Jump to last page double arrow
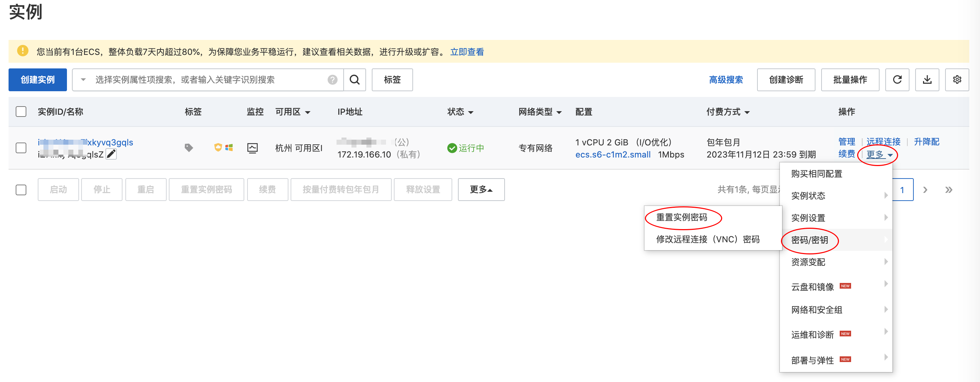 point(949,190)
